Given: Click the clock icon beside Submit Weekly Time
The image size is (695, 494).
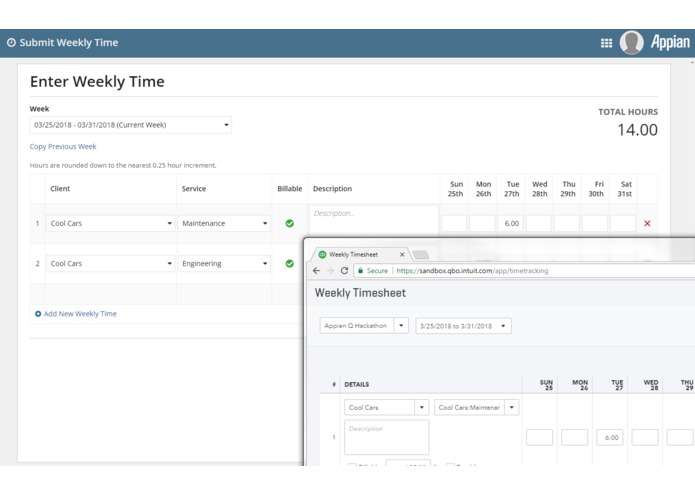Looking at the screenshot, I should (x=11, y=43).
